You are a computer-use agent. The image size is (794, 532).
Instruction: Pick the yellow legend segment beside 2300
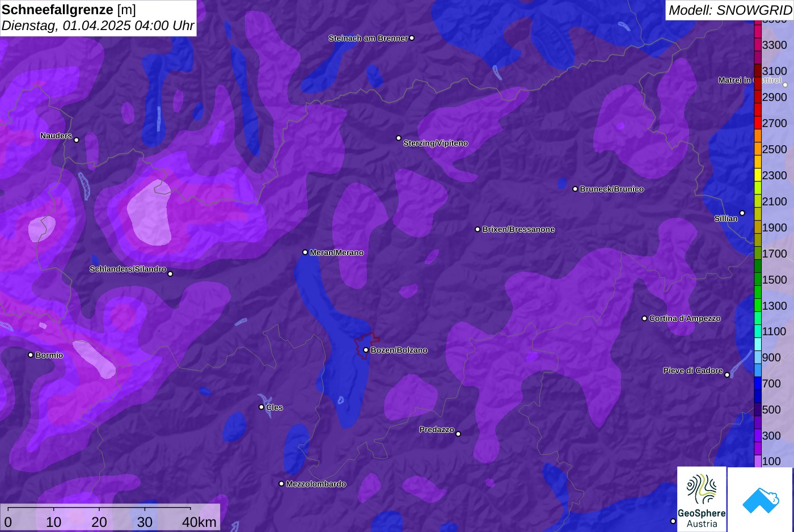(758, 175)
